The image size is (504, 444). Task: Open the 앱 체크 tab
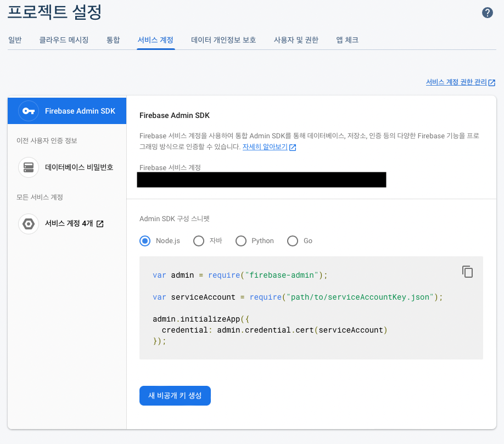pyautogui.click(x=347, y=40)
